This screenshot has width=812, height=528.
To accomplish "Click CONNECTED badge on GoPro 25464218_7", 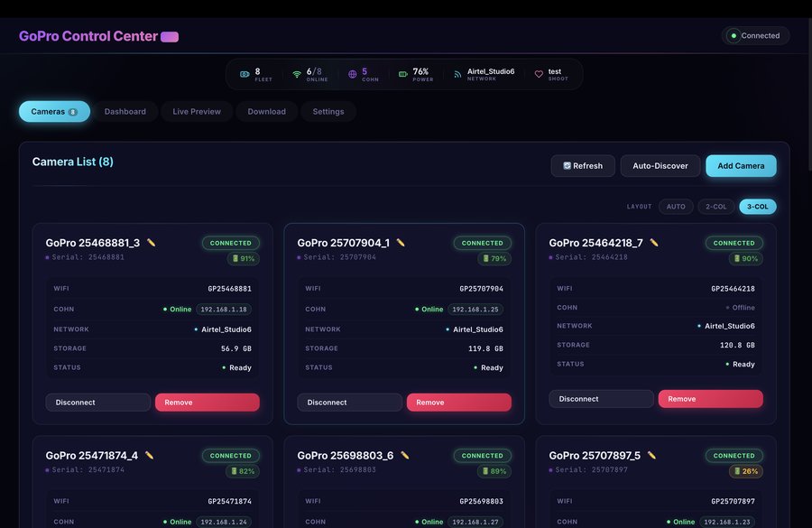I will tap(734, 243).
